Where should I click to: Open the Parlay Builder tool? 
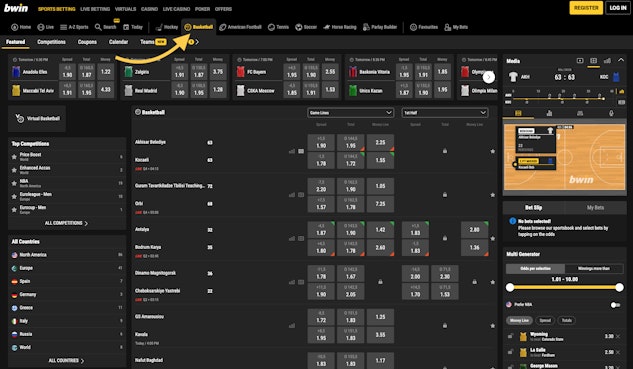(x=380, y=27)
